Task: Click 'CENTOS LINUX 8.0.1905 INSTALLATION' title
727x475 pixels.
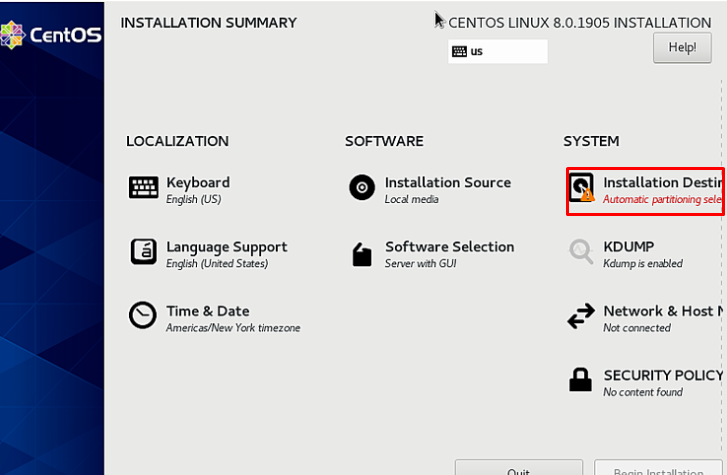Action: (x=580, y=23)
